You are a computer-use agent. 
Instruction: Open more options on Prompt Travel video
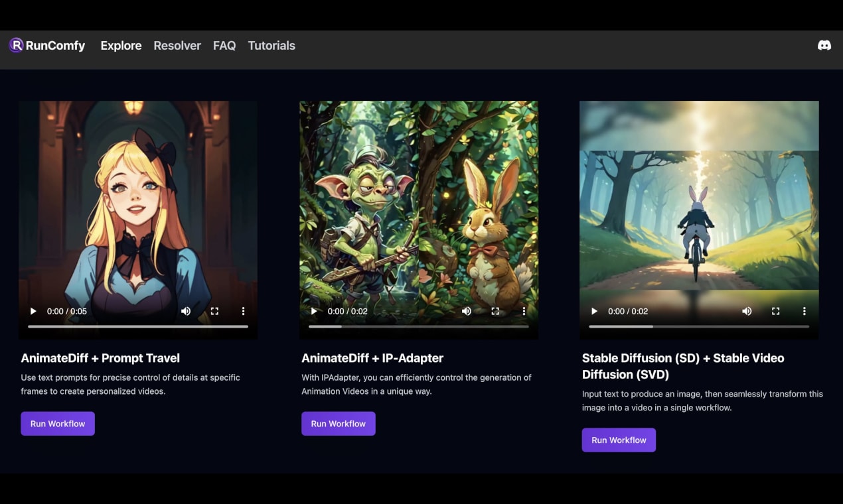click(243, 311)
